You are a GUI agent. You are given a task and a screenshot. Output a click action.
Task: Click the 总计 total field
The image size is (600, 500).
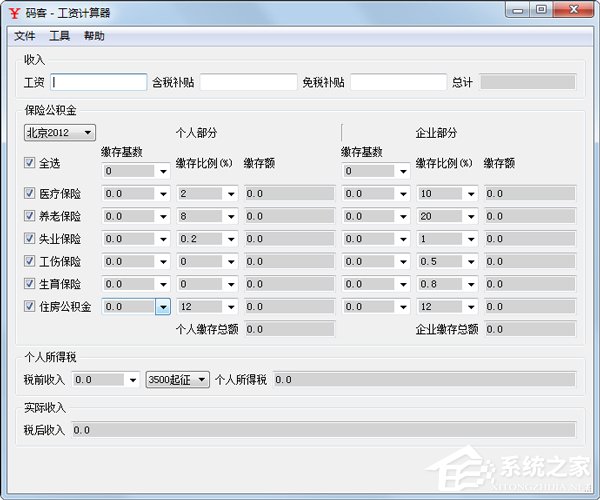point(528,82)
